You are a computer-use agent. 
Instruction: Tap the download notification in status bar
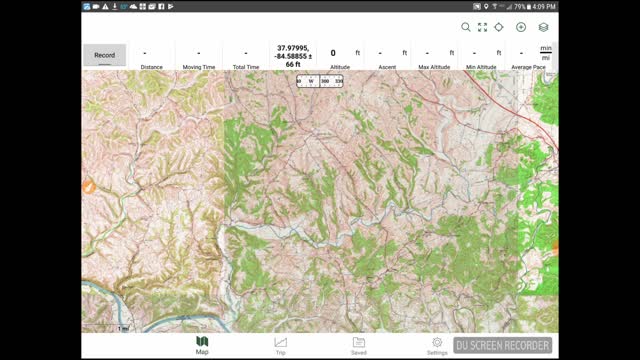point(115,7)
